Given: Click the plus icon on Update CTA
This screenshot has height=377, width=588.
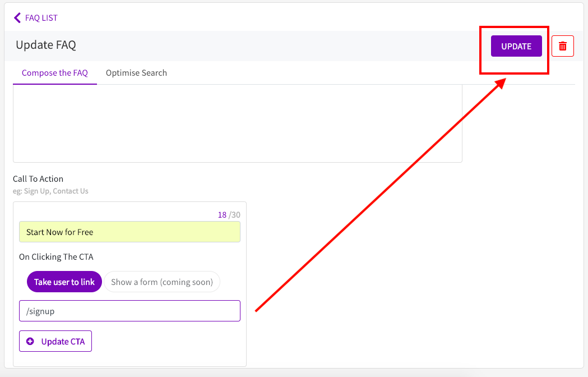Looking at the screenshot, I should coord(30,341).
